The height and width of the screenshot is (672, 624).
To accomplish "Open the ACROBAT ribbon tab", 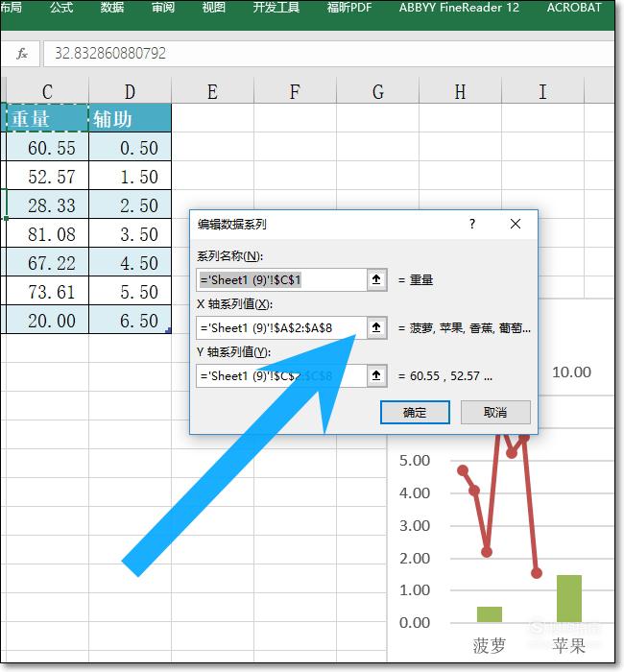I will pyautogui.click(x=574, y=8).
